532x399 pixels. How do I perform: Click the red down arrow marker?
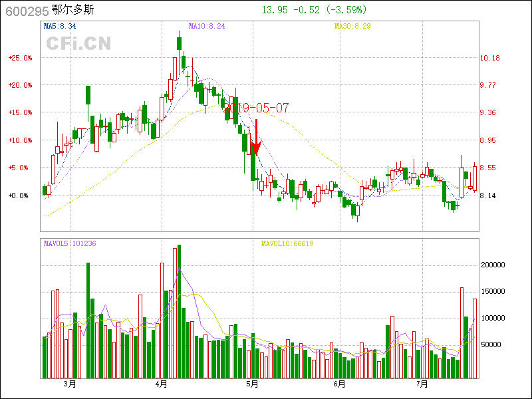(255, 138)
